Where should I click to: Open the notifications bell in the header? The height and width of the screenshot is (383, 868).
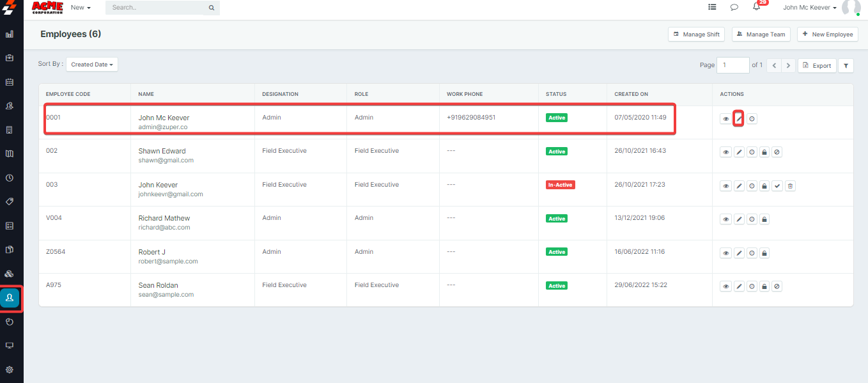(x=756, y=8)
